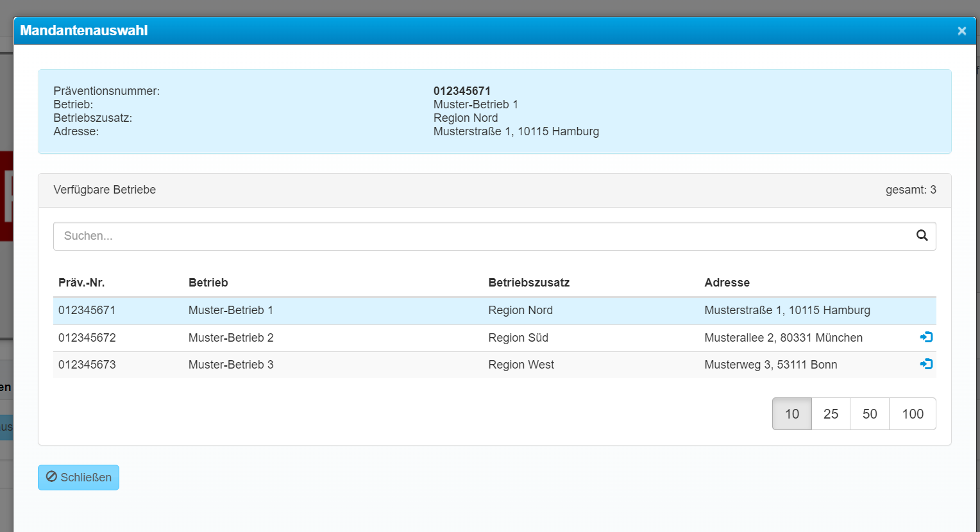The height and width of the screenshot is (532, 980).
Task: Switch to Muster-Betrieb 3 via login icon
Action: pyautogui.click(x=926, y=364)
